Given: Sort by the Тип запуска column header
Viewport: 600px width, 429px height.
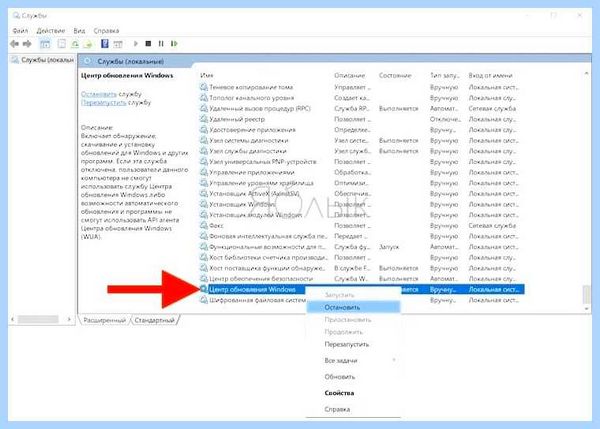Looking at the screenshot, I should pos(446,76).
